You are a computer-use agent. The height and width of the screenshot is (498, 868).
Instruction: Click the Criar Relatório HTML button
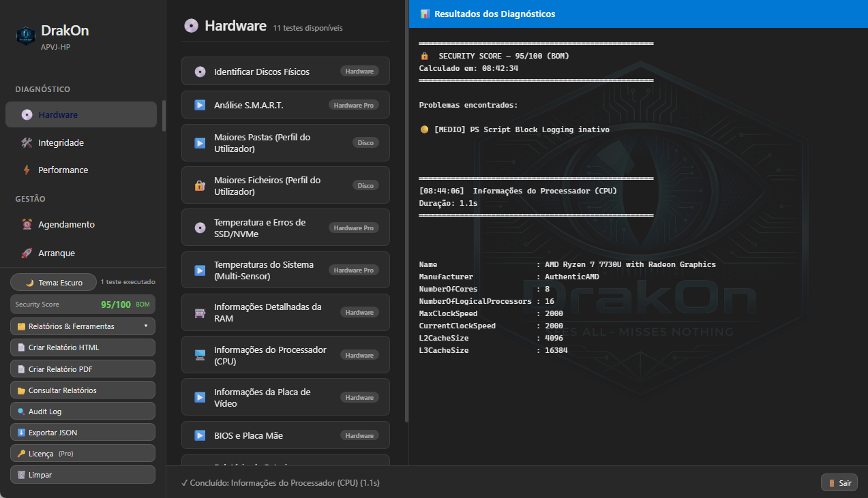83,347
